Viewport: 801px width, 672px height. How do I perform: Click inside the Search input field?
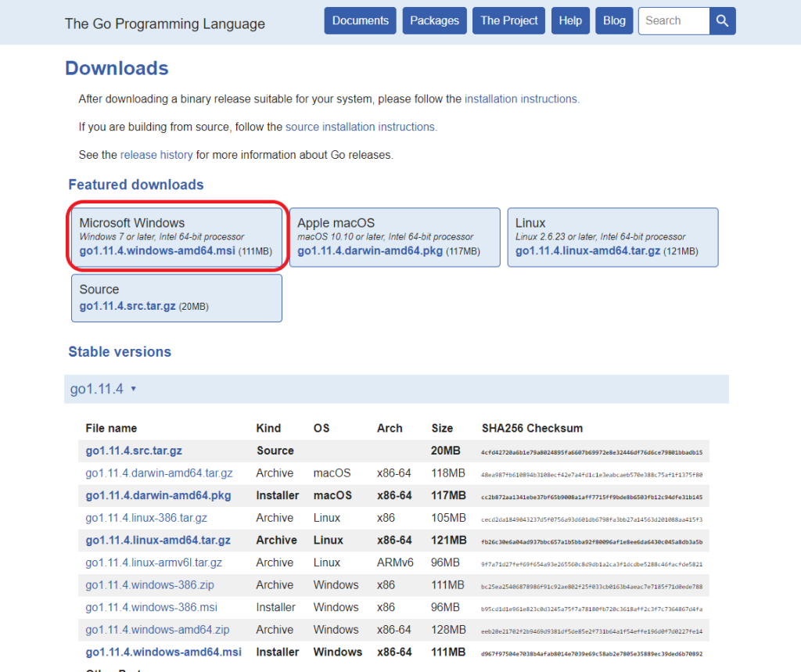pyautogui.click(x=673, y=21)
